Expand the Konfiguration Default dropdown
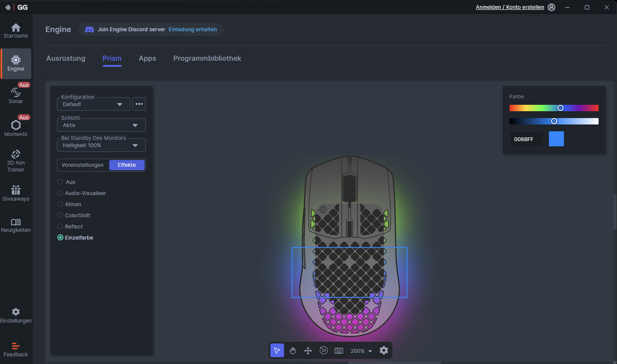617x364 pixels. (94, 104)
